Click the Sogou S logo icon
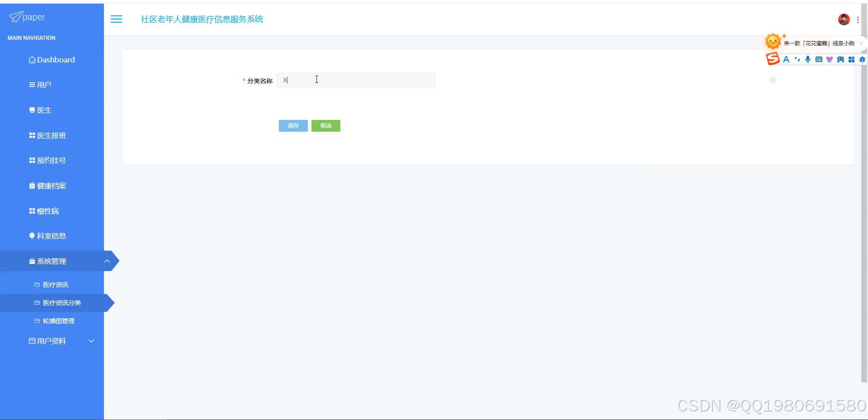868x420 pixels. [x=773, y=59]
